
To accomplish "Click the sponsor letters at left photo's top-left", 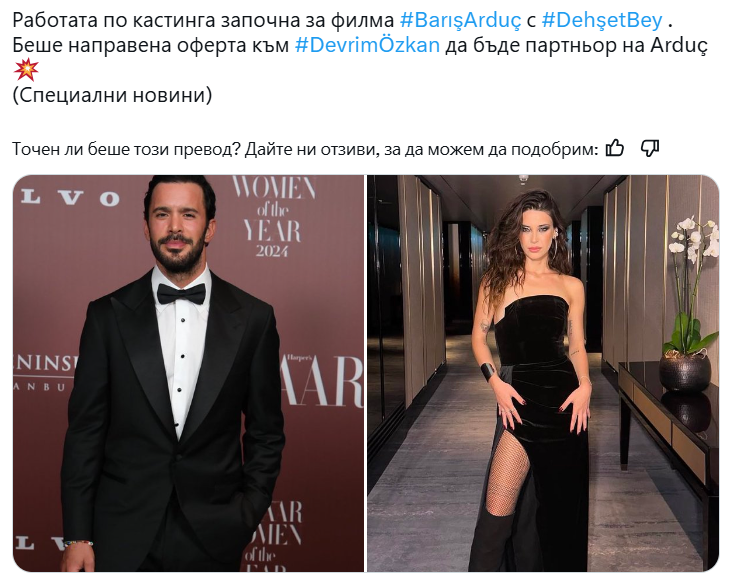I will tap(69, 198).
